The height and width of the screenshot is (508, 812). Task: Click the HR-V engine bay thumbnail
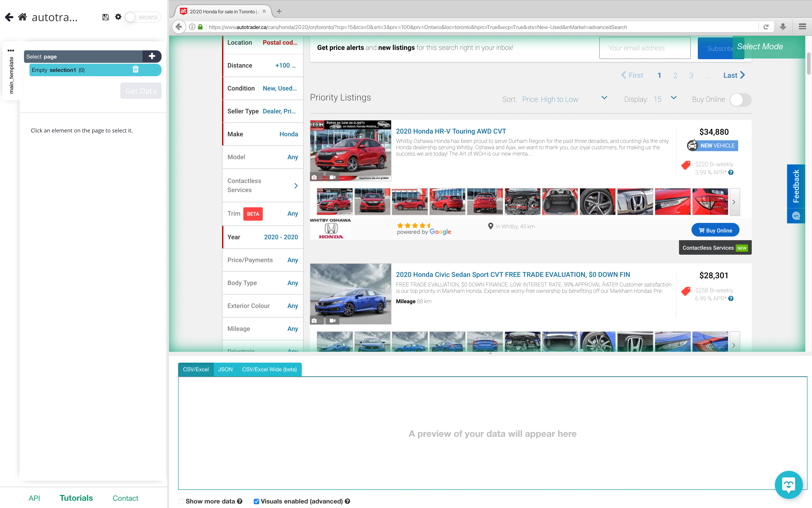[x=522, y=202]
